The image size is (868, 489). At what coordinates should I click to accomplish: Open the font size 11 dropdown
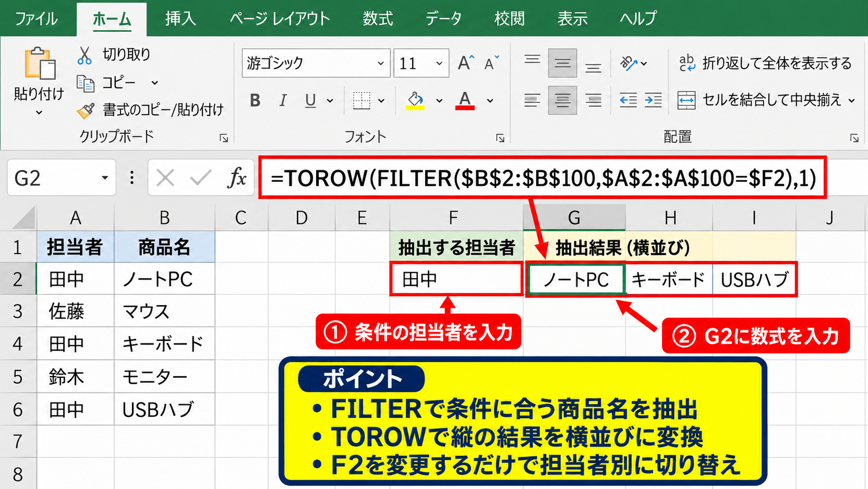[439, 63]
